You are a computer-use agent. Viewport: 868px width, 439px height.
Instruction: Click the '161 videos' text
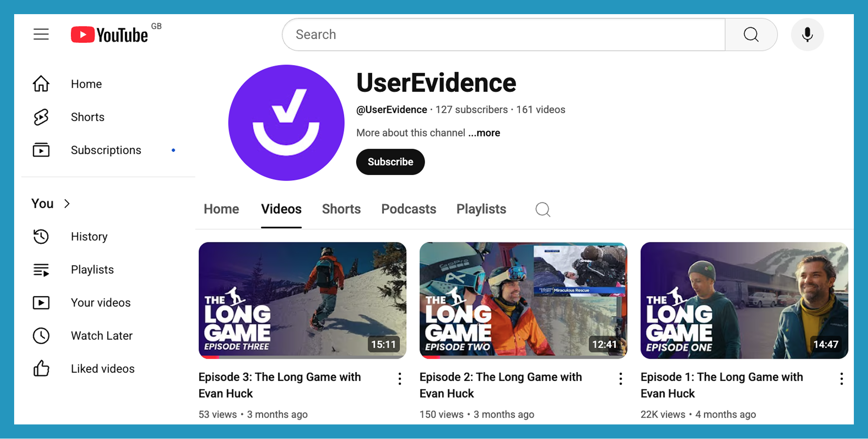(541, 110)
